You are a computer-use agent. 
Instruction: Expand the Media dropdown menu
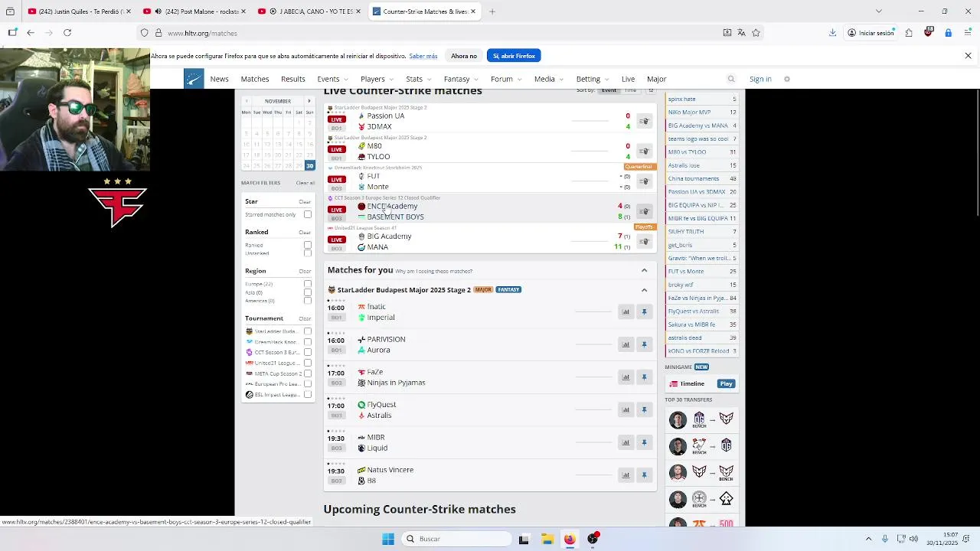(549, 79)
